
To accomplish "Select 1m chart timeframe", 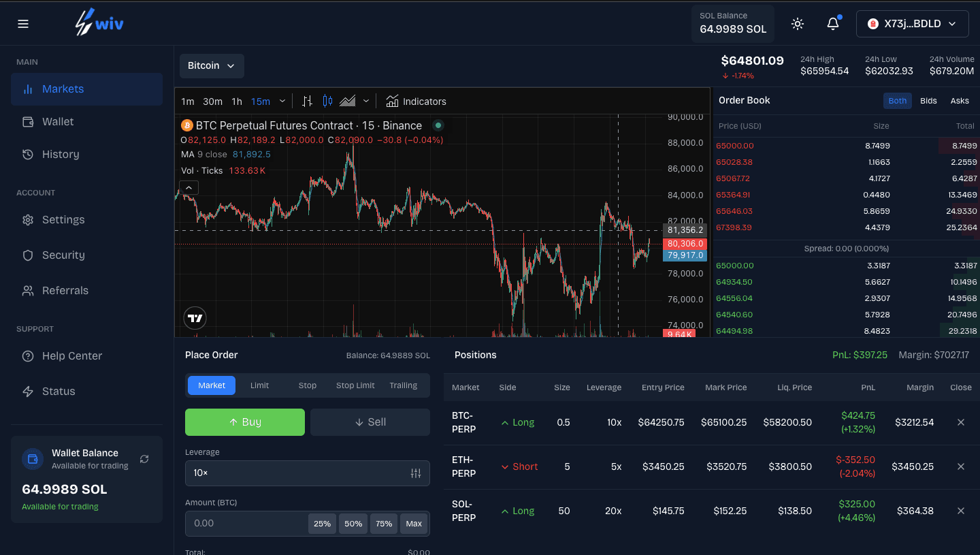I will [188, 101].
